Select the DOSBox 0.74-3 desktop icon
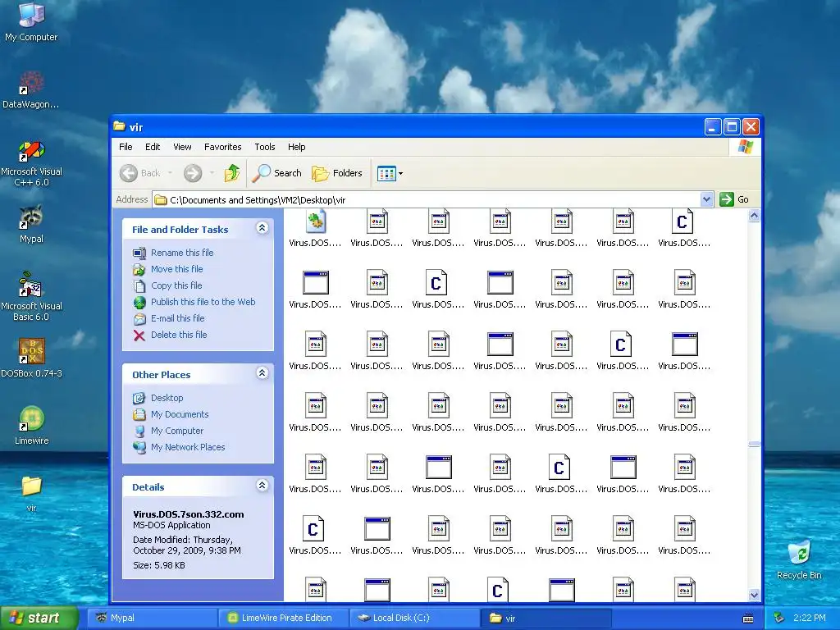The image size is (840, 630). [31, 358]
